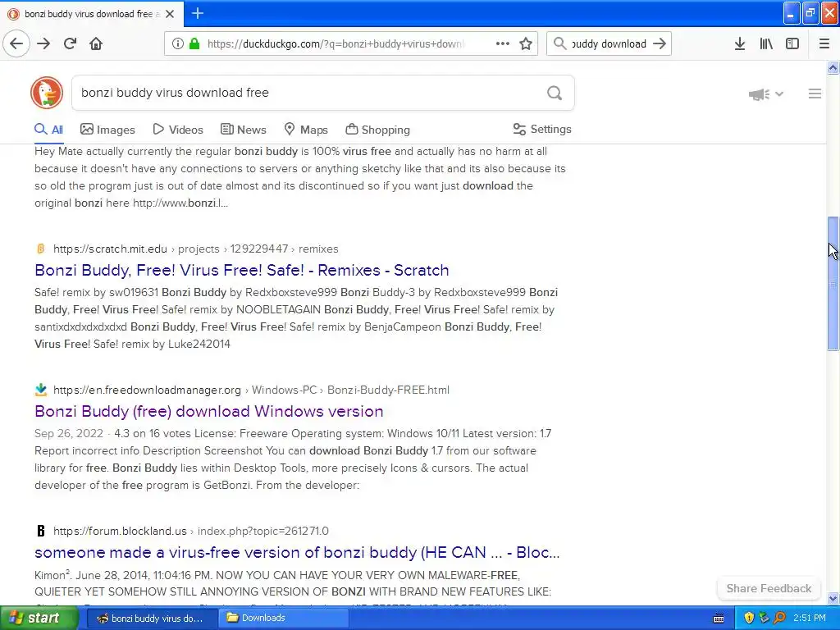Viewport: 840px width, 630px height.
Task: Focus the Firefox toolbar search field
Action: click(x=609, y=43)
